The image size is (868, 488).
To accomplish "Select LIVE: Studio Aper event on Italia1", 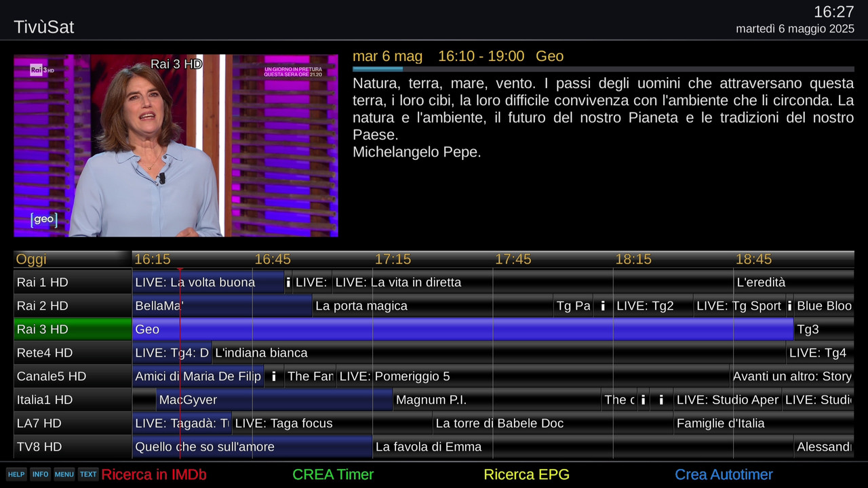I will [x=728, y=400].
